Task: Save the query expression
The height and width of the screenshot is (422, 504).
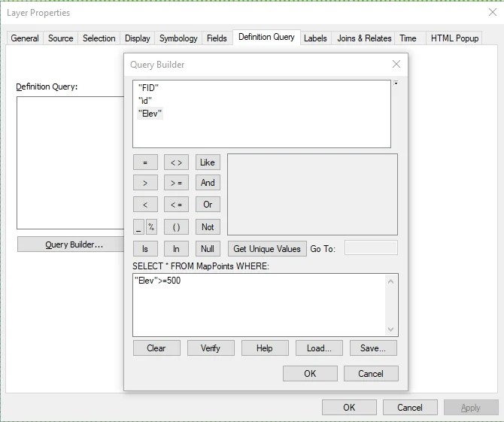Action: [x=373, y=348]
